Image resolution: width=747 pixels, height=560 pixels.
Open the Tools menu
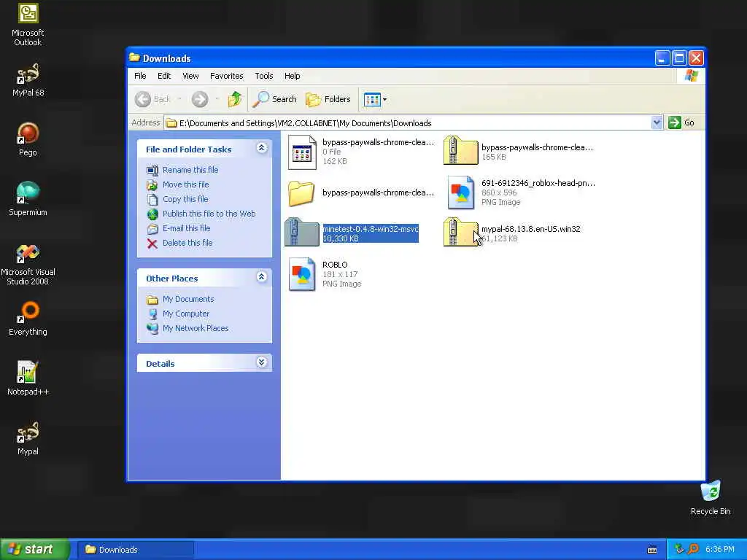(x=263, y=76)
